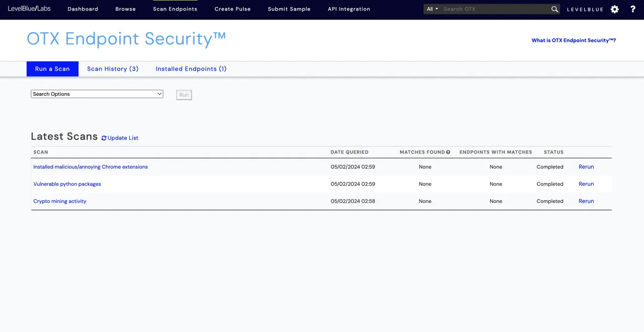Click the Search OTX input field
Viewport: 644px width, 332px height.
(496, 9)
